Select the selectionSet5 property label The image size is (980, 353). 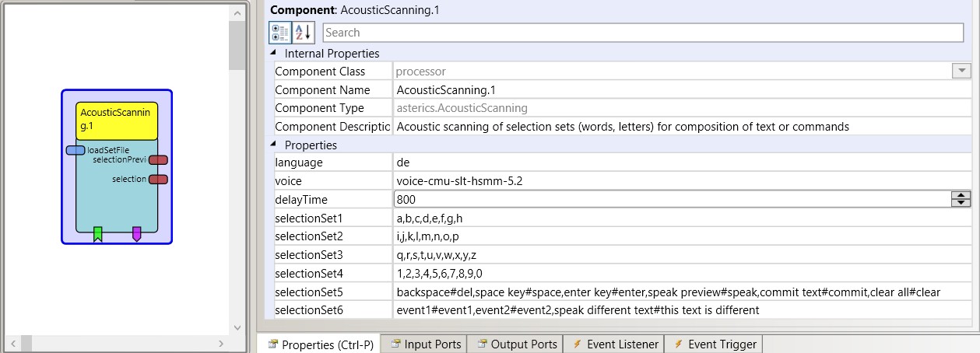(x=309, y=292)
